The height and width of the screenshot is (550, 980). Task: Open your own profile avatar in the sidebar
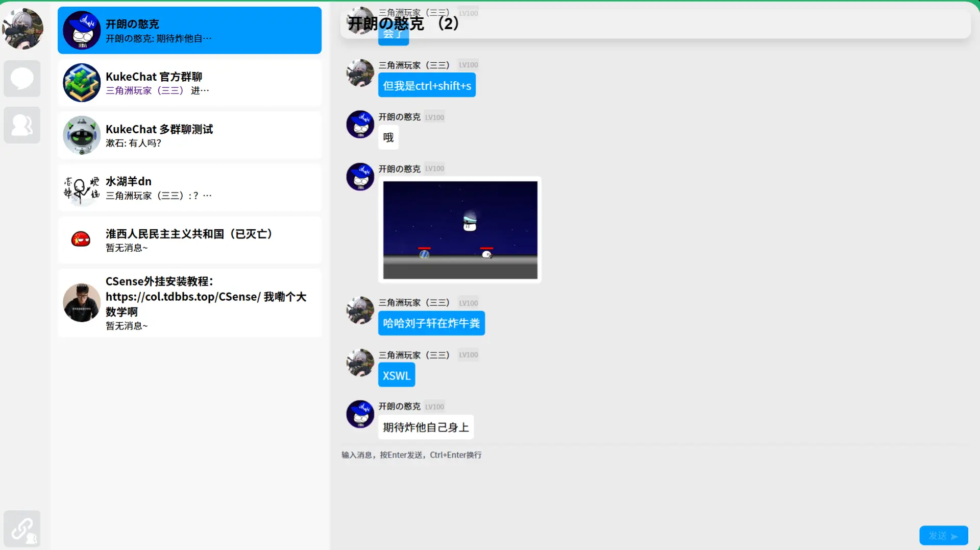coord(22,29)
